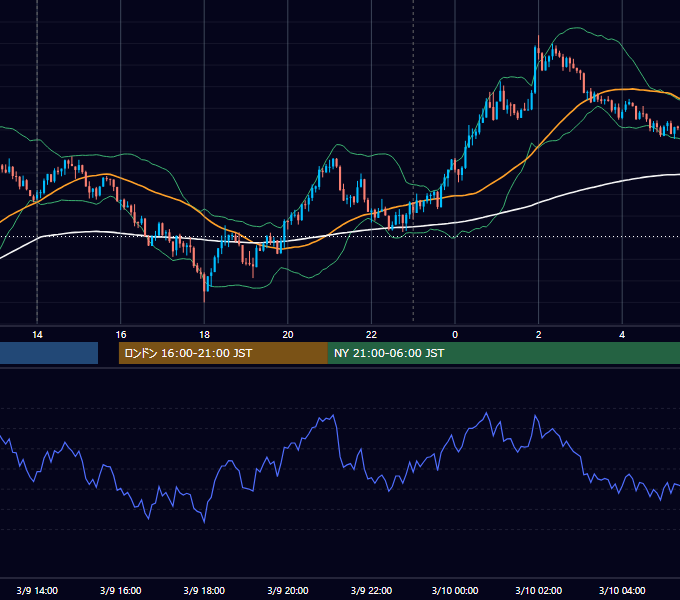The image size is (680, 600).
Task: Click the 20 hour label on price chart axis
Action: pyautogui.click(x=288, y=335)
